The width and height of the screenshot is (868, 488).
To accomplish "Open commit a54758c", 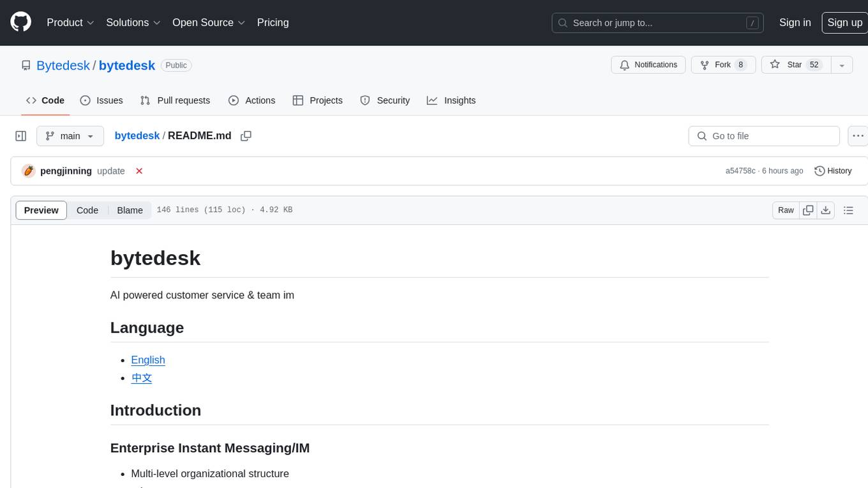I will pyautogui.click(x=740, y=171).
